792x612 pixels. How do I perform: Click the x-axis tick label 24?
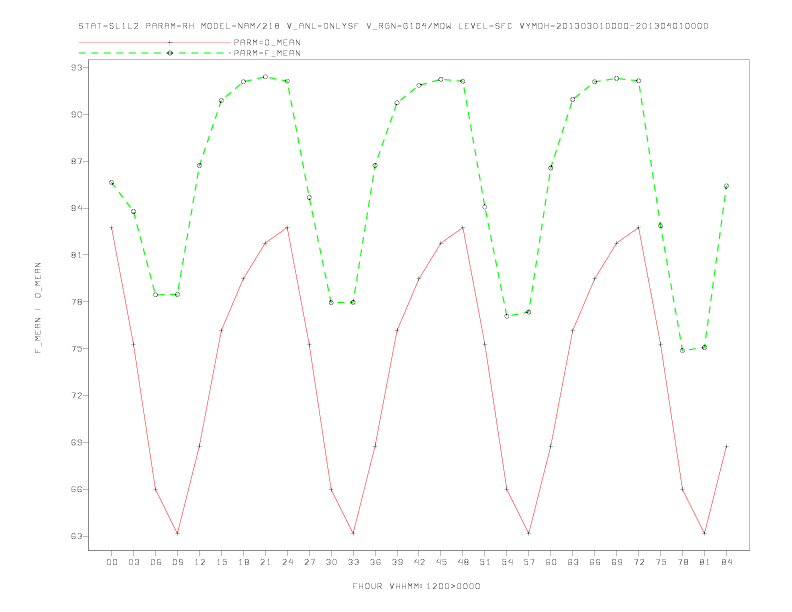[x=287, y=562]
